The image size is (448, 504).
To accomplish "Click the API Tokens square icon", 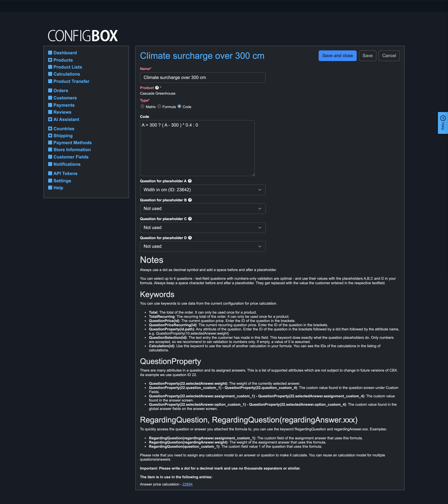I will (50, 173).
